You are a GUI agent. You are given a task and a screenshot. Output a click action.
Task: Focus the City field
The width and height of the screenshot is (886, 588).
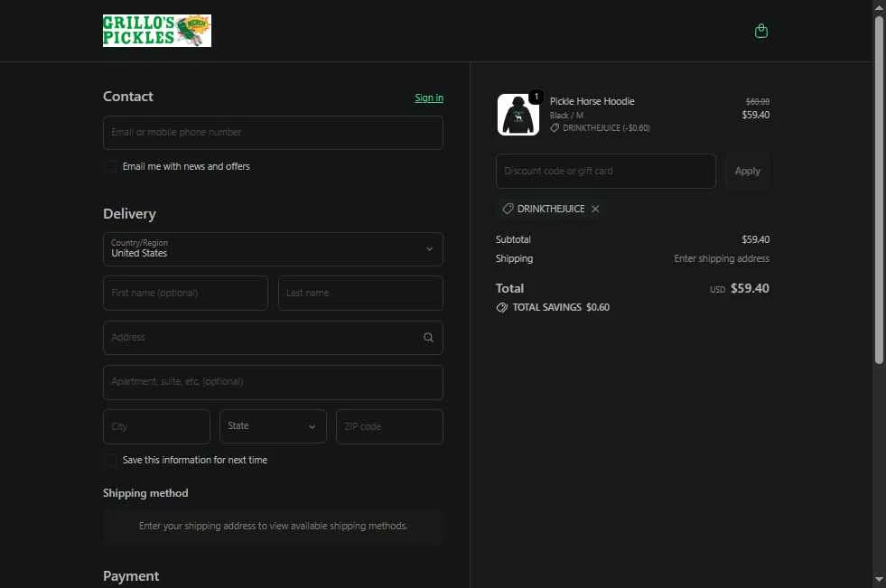(x=156, y=426)
